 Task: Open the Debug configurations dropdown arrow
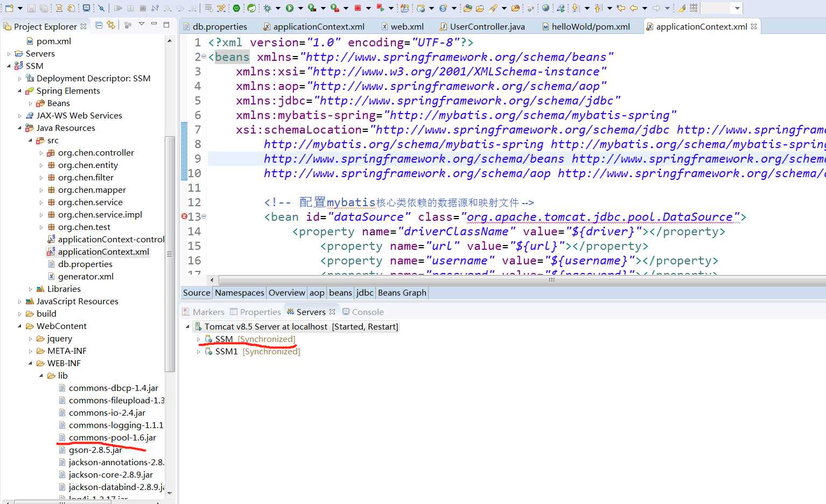tap(278, 8)
